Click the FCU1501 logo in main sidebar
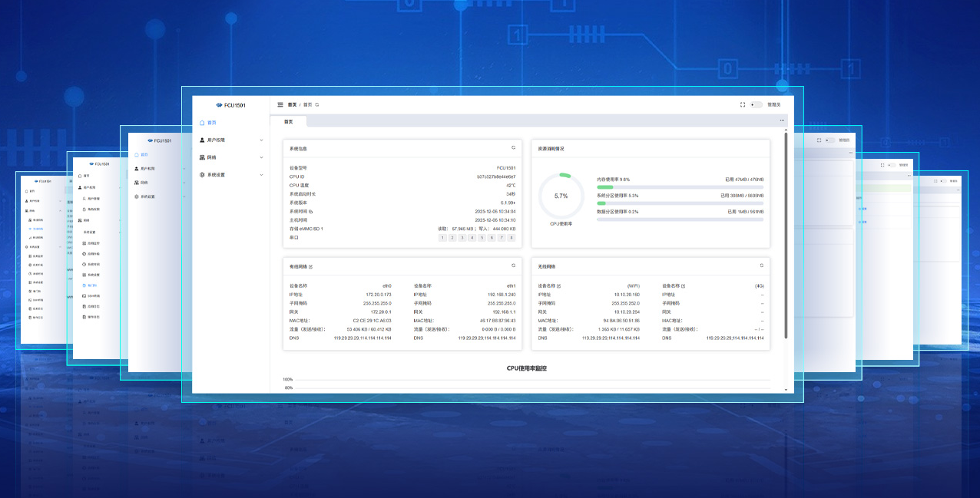Screen dimensions: 980x498 pos(230,104)
